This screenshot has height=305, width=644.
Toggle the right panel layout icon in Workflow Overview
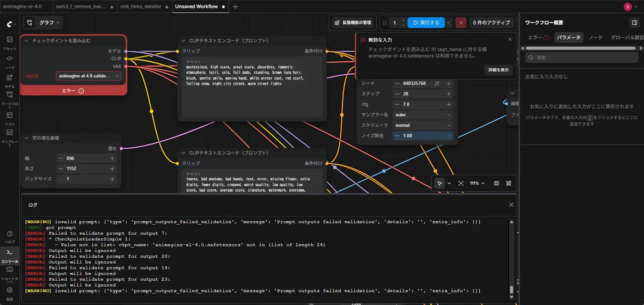pyautogui.click(x=634, y=23)
